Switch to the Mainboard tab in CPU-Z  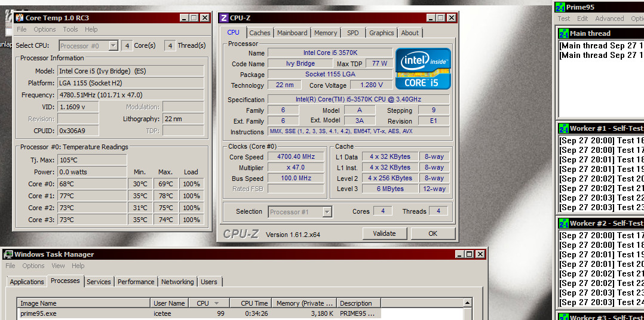[292, 33]
